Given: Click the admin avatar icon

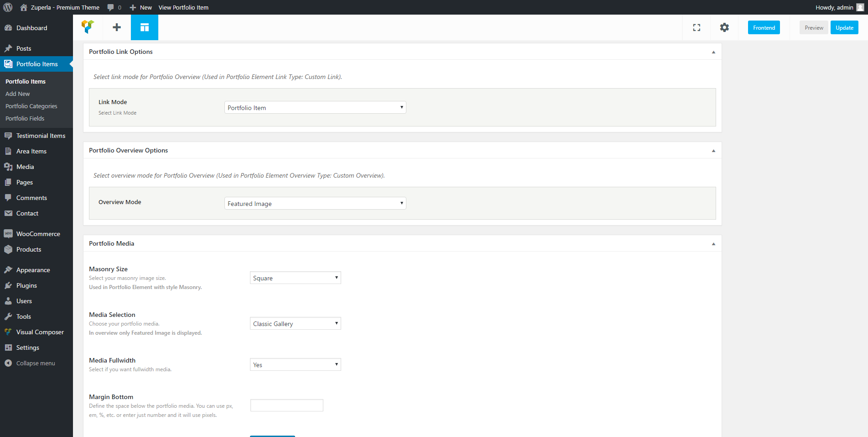Looking at the screenshot, I should [860, 7].
